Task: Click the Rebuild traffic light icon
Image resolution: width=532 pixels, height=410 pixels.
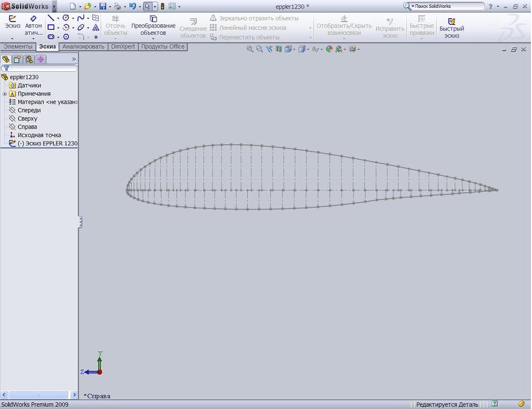Action: click(163, 6)
